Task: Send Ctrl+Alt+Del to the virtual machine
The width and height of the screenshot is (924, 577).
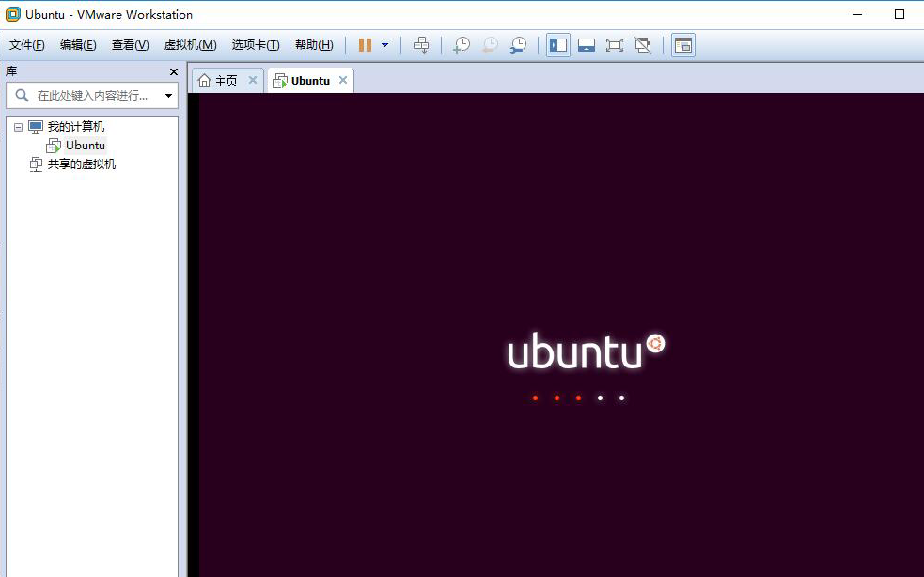Action: (421, 45)
